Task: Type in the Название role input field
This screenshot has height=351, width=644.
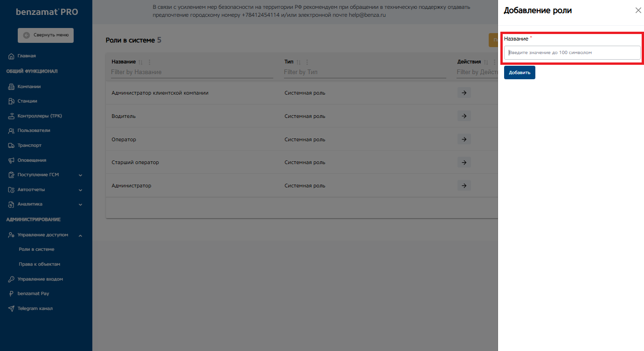Action: tap(572, 53)
